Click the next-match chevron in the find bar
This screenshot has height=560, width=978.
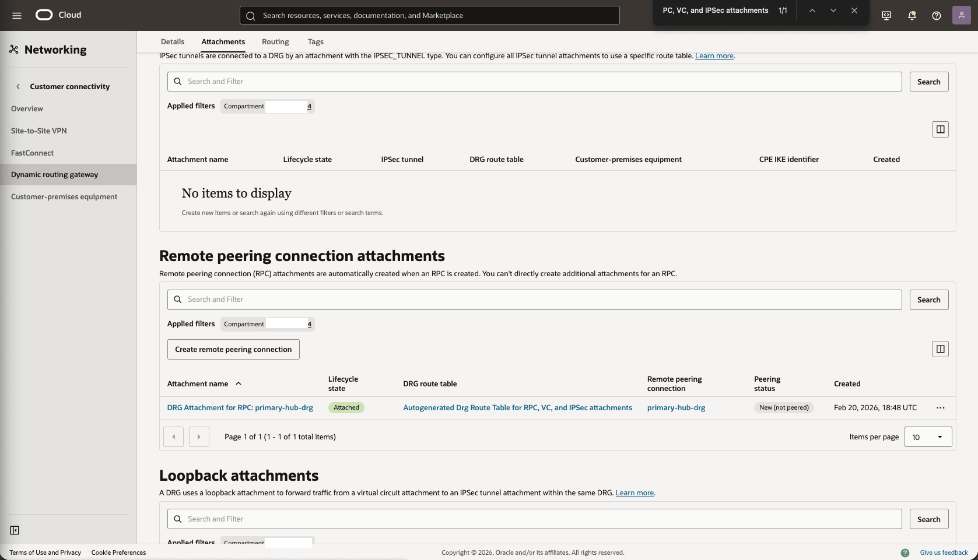[833, 10]
